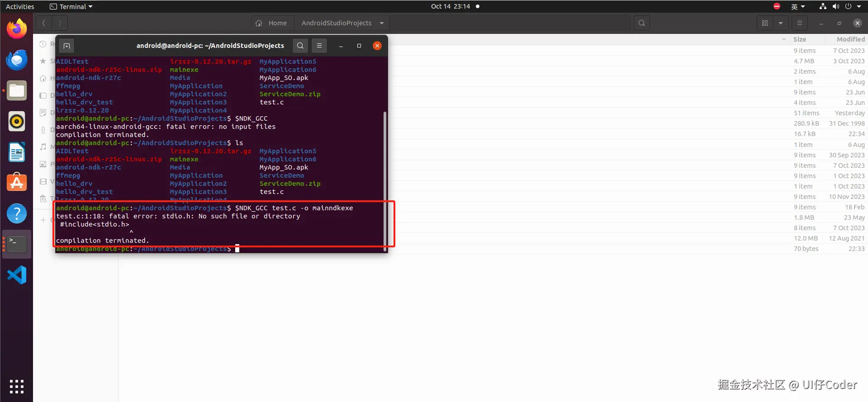Click the network status icon
This screenshot has height=402, width=868.
823,6
